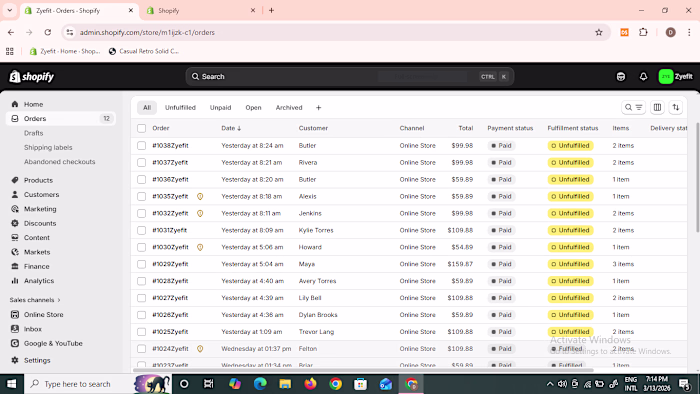The image size is (700, 394).
Task: Open the edit columns icon
Action: tap(657, 108)
